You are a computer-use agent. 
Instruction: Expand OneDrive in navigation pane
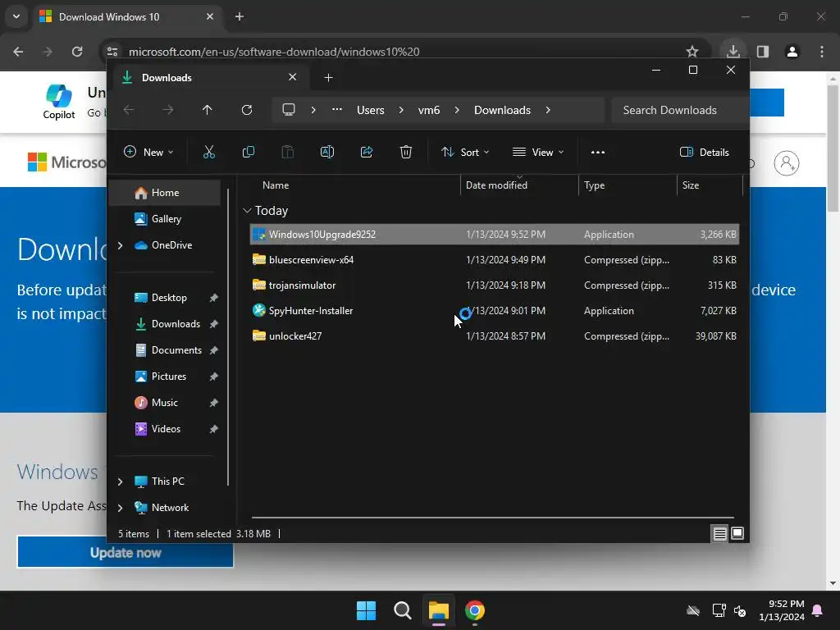(x=120, y=245)
